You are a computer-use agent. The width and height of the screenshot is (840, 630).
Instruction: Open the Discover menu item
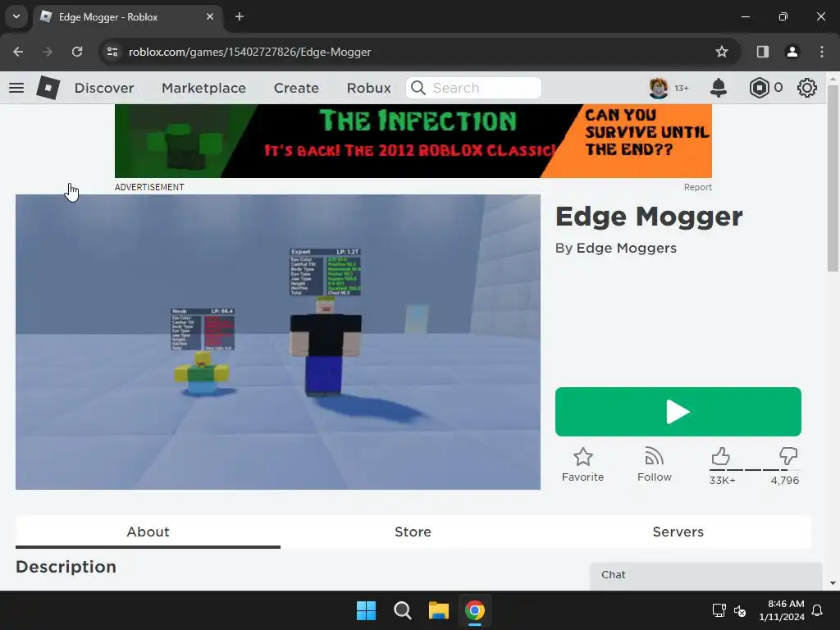[104, 87]
